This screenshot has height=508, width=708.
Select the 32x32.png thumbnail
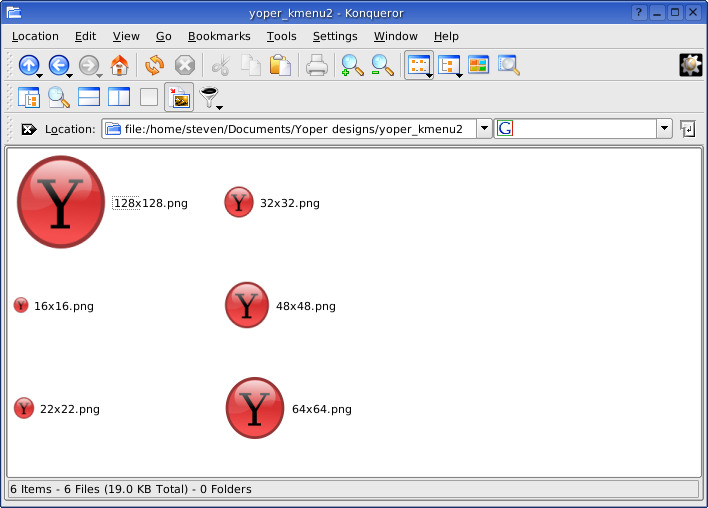[239, 202]
